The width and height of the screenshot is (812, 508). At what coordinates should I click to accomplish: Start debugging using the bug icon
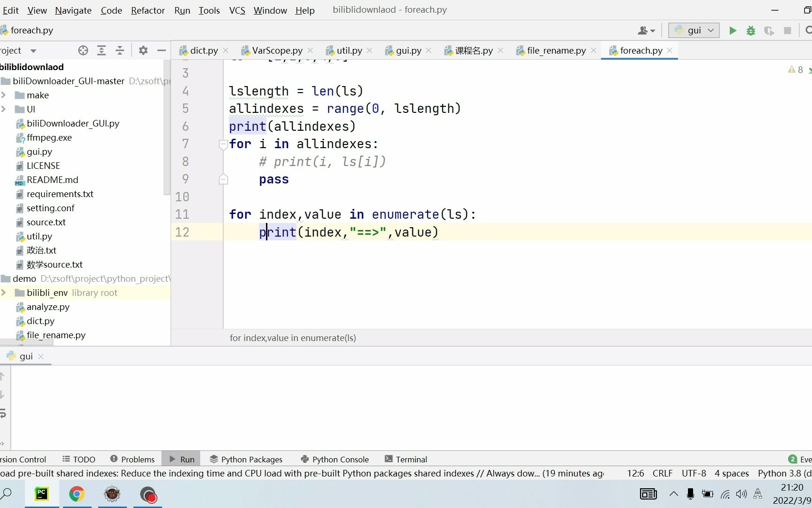[x=750, y=30]
